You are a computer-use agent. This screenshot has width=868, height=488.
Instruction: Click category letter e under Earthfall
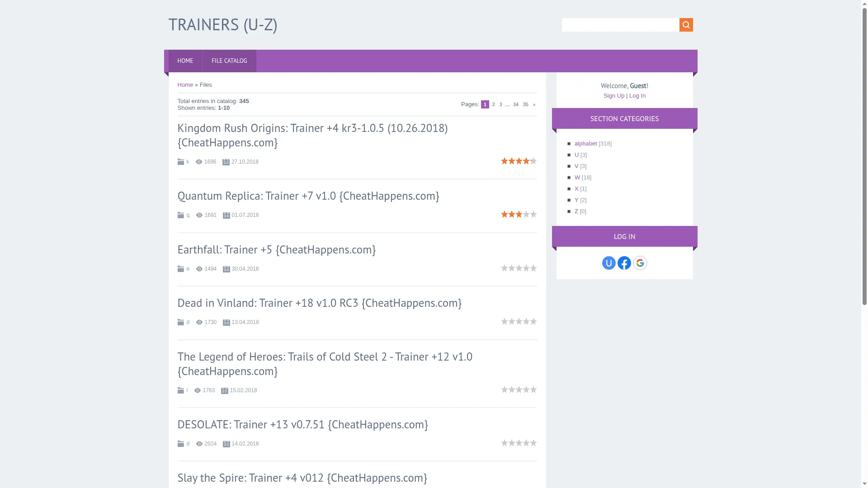click(x=188, y=269)
